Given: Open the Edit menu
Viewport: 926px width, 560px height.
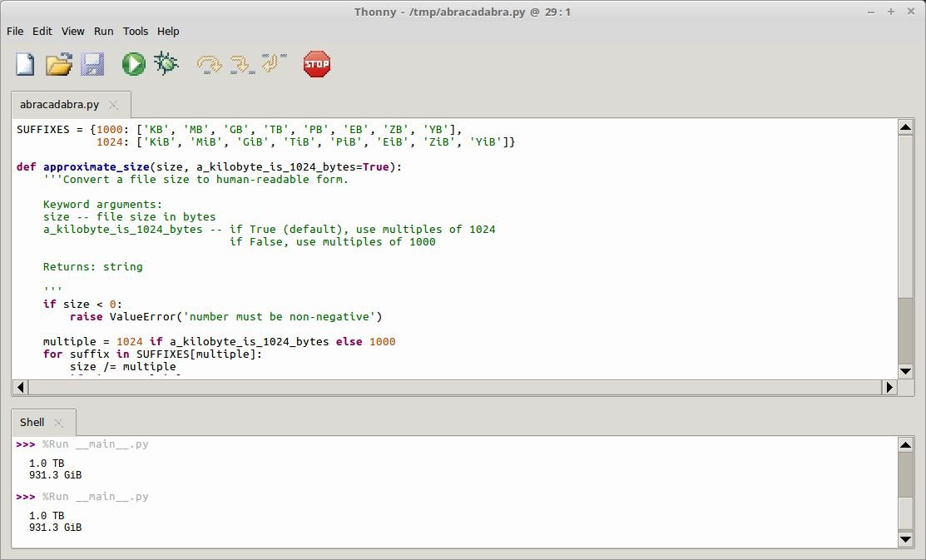Looking at the screenshot, I should pos(42,31).
